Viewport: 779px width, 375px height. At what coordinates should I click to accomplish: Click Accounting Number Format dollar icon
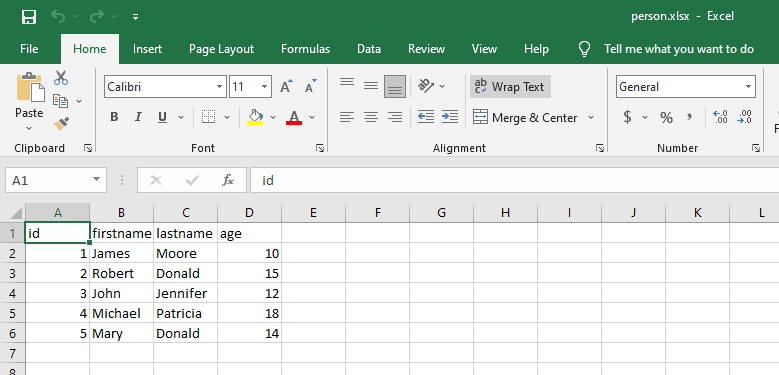click(x=628, y=118)
